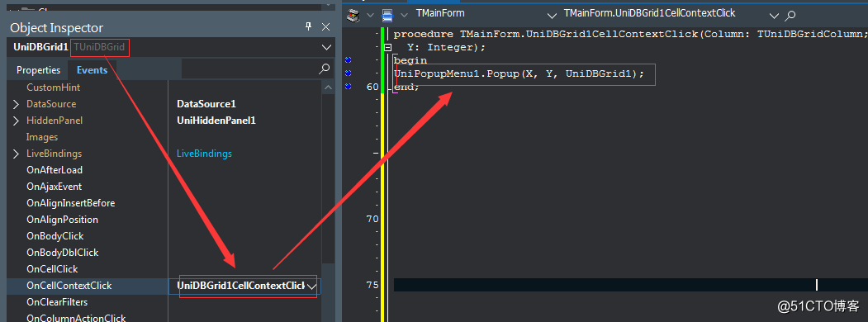Image resolution: width=868 pixels, height=322 pixels.
Task: Select the OnBodyDblClick event row
Action: click(x=164, y=253)
